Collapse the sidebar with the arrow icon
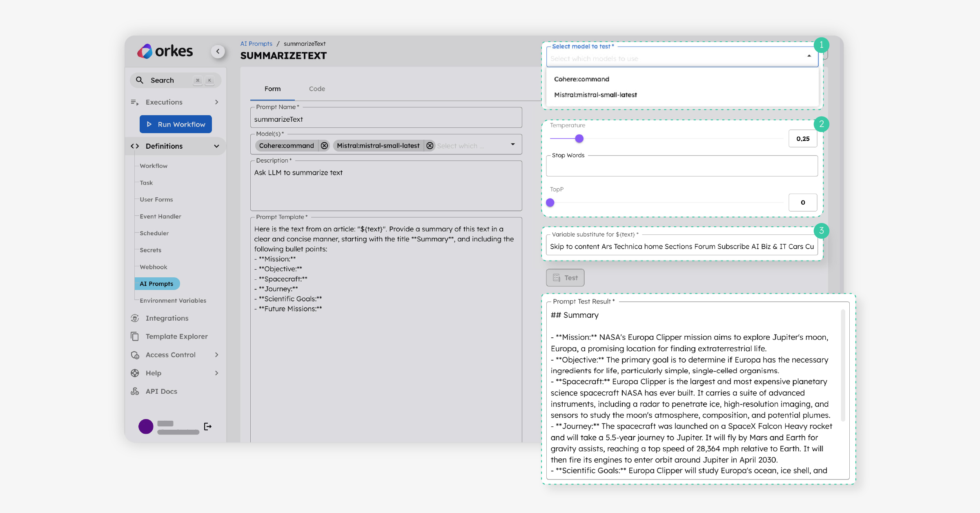Image resolution: width=980 pixels, height=513 pixels. pos(218,51)
